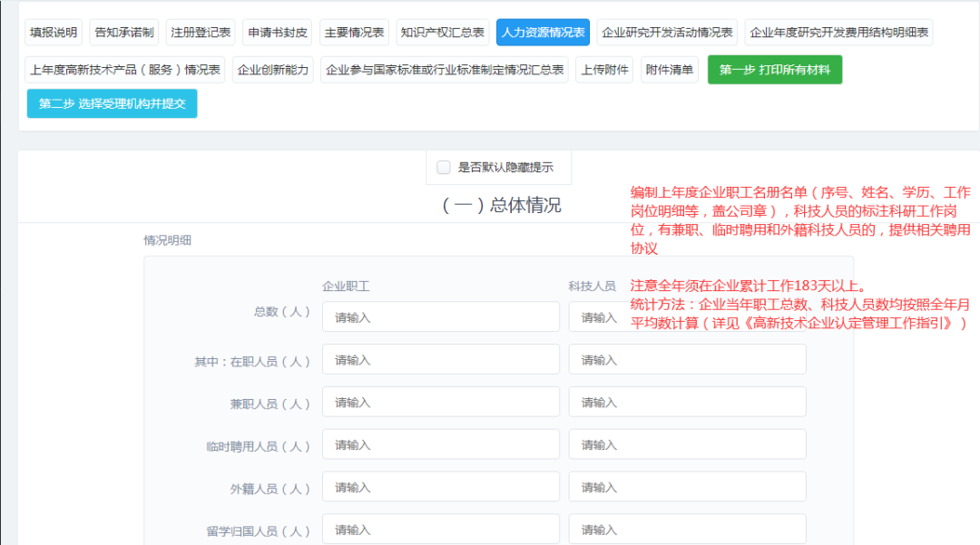
Task: Focus 企业职工 总数（人） input field
Action: 441,317
